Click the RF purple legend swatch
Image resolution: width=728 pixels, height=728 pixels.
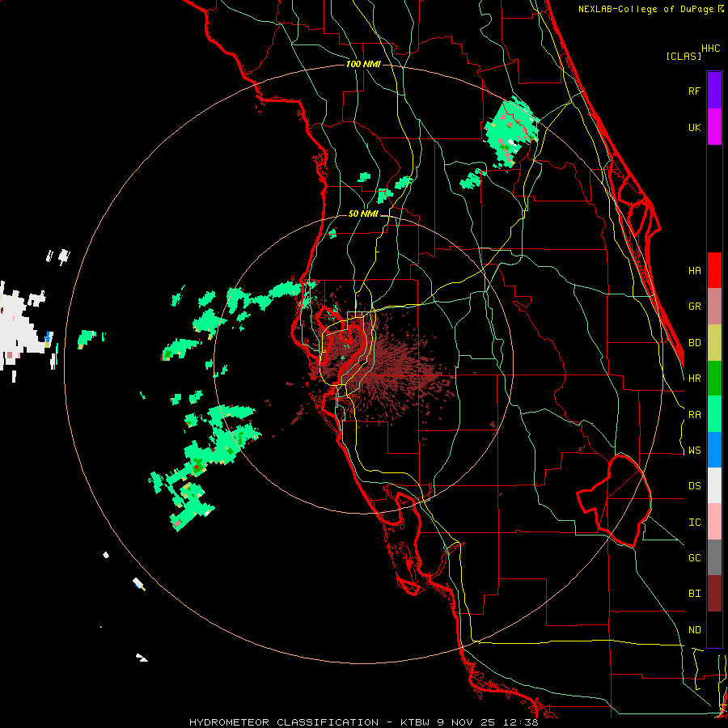click(714, 91)
